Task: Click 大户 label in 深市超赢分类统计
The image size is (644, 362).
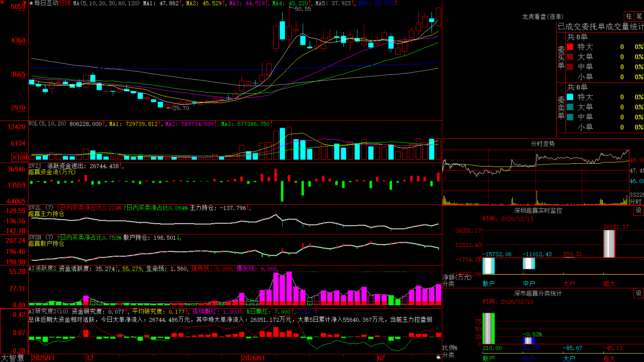Action: [569, 358]
